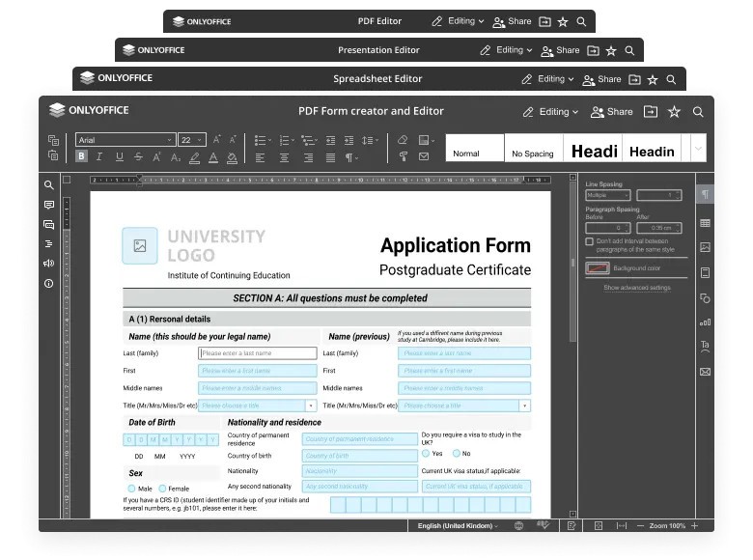Open the search tool in left sidebar
The width and height of the screenshot is (753, 560).
pos(49,185)
